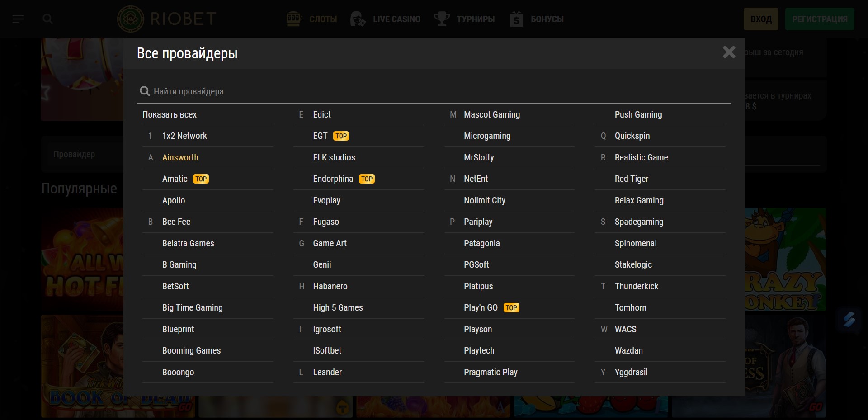Image resolution: width=868 pixels, height=420 pixels.
Task: Pick MrSlotty provider
Action: (479, 157)
